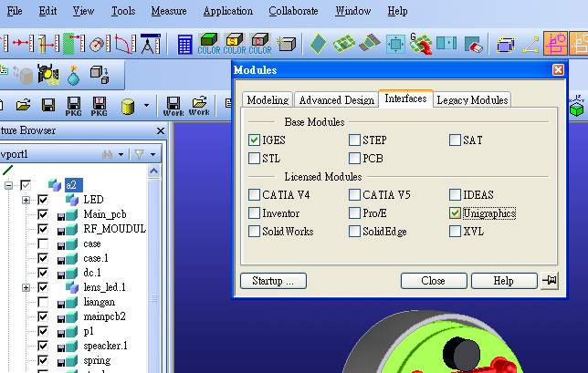The height and width of the screenshot is (373, 588).
Task: Open dropdown next to yellow cylinder
Action: click(x=147, y=106)
